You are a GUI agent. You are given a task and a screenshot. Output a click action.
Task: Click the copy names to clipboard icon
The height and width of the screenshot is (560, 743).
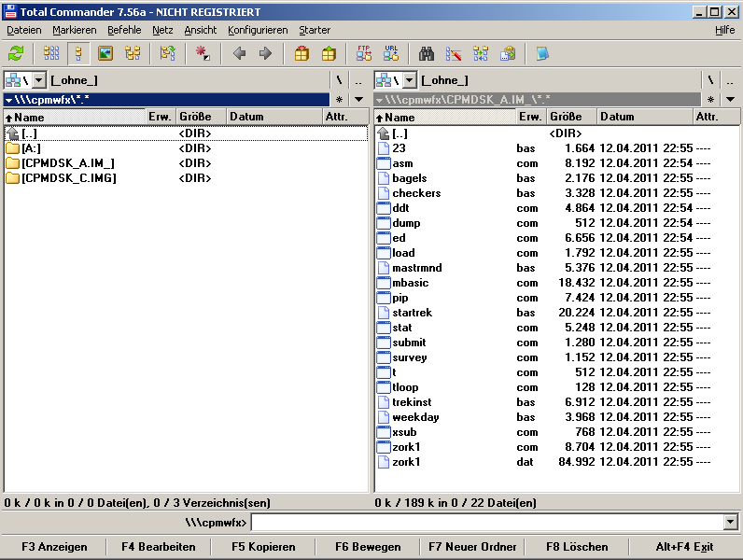click(x=508, y=53)
